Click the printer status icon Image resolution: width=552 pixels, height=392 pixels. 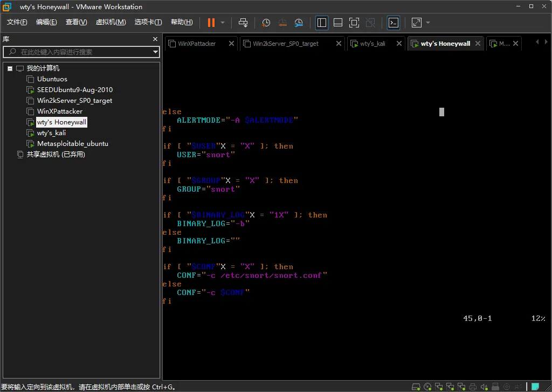point(472,387)
